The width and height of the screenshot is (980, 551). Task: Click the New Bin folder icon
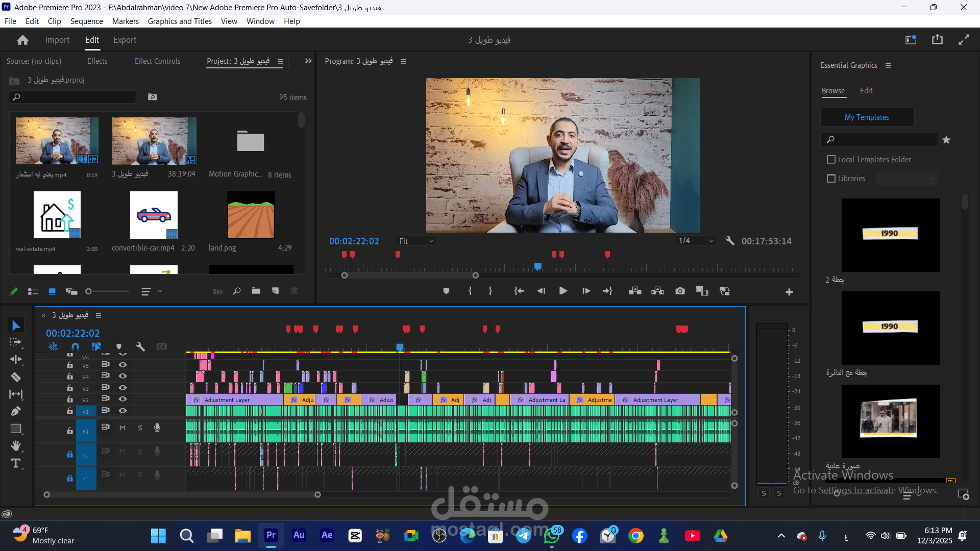click(x=256, y=291)
